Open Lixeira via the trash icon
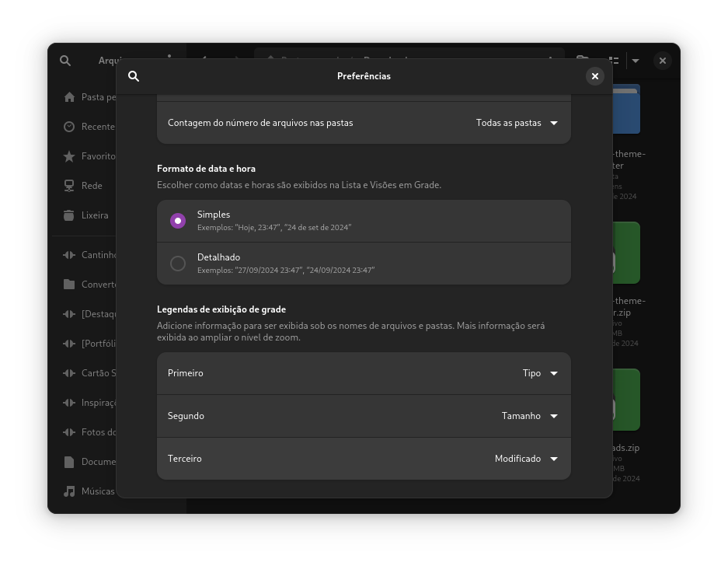The width and height of the screenshot is (728, 566). pos(69,215)
